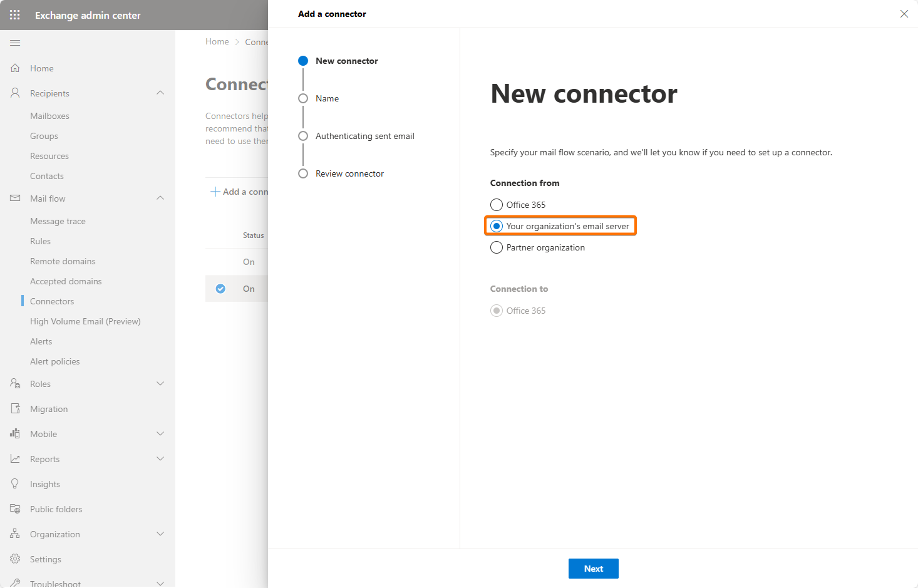Click the Home icon in sidebar
Viewport: 918px width, 588px height.
click(15, 68)
